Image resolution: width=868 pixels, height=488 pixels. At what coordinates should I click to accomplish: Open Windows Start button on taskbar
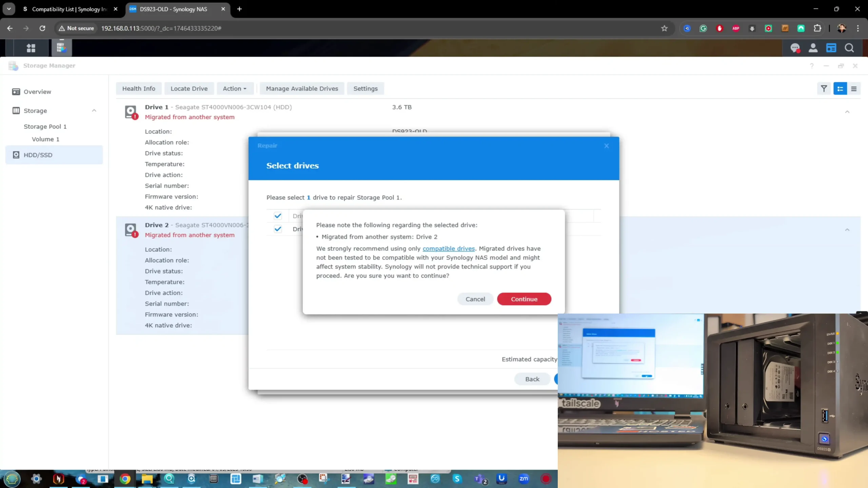click(12, 479)
